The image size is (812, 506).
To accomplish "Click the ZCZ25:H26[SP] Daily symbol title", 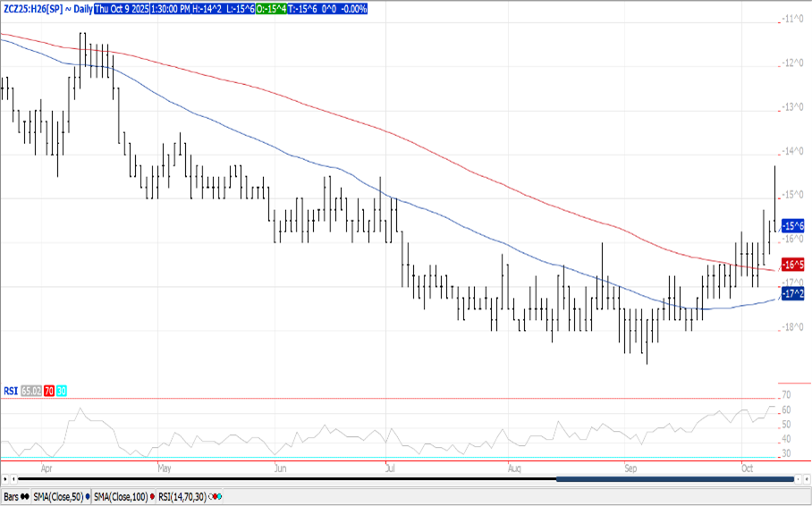I will tap(45, 7).
